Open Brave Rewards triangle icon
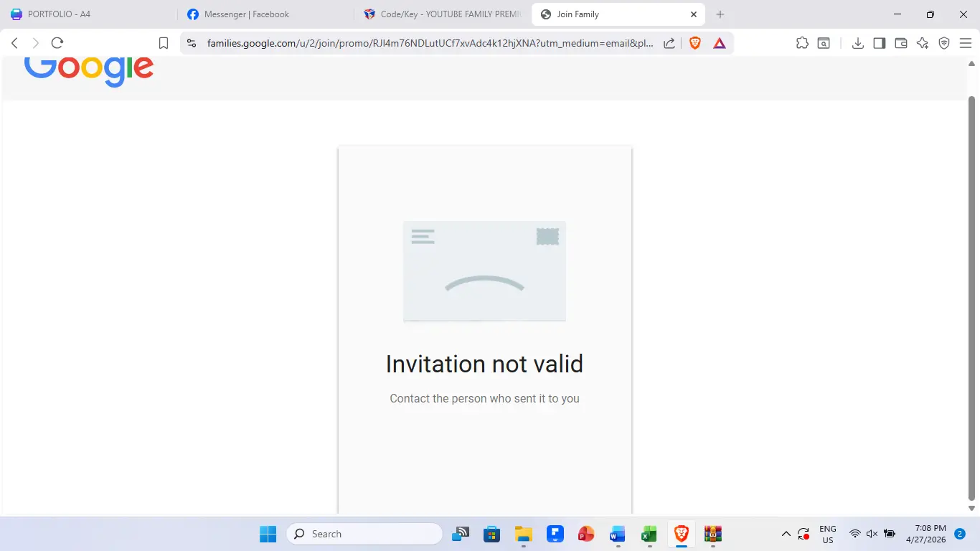 pyautogui.click(x=720, y=43)
